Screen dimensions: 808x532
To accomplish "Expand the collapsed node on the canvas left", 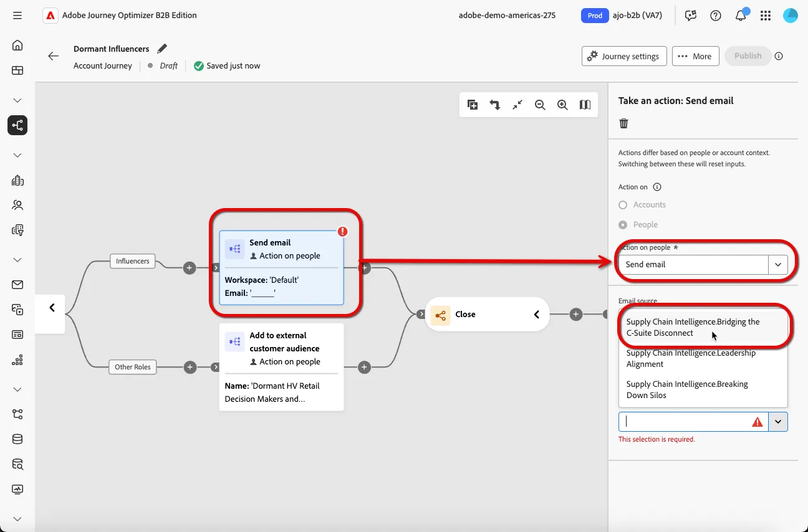I will (x=52, y=308).
